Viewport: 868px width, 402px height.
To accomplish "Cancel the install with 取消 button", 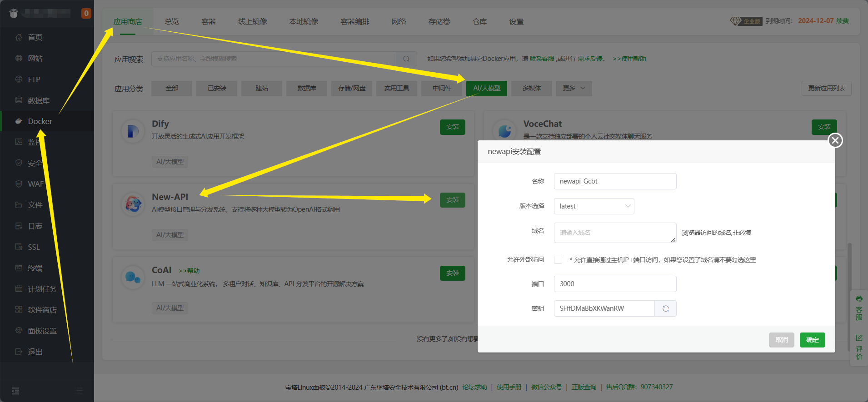I will 781,340.
